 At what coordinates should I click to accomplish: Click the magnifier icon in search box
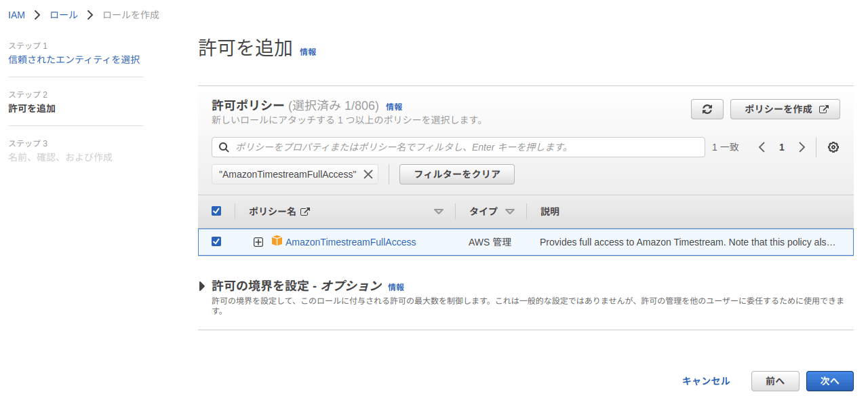[x=224, y=147]
